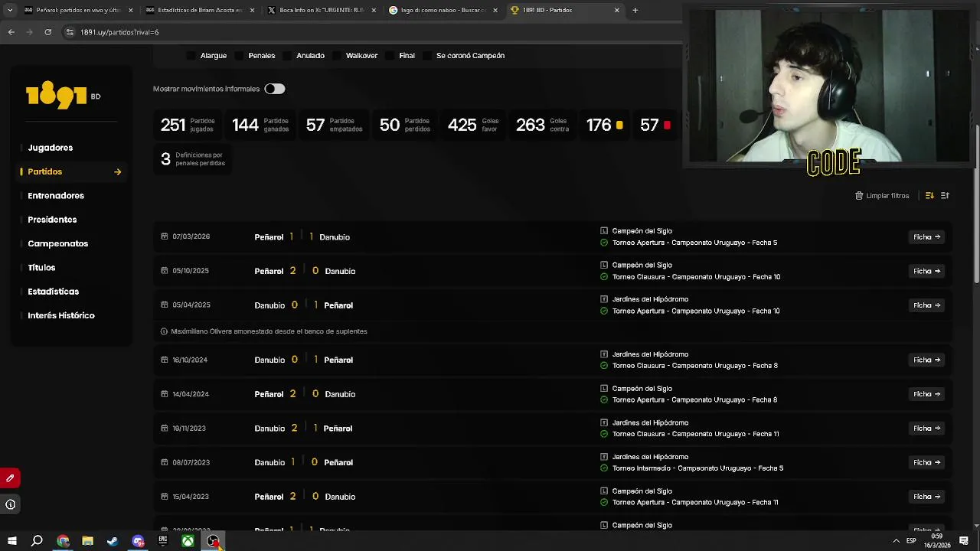Open Entrenadores in the sidebar
This screenshot has width=980, height=551.
click(x=56, y=196)
